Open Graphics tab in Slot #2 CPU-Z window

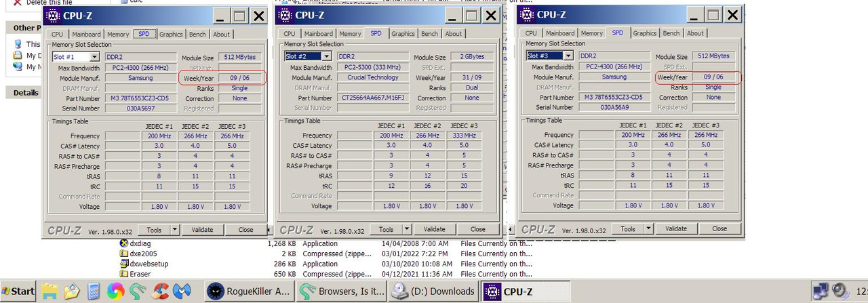click(403, 34)
